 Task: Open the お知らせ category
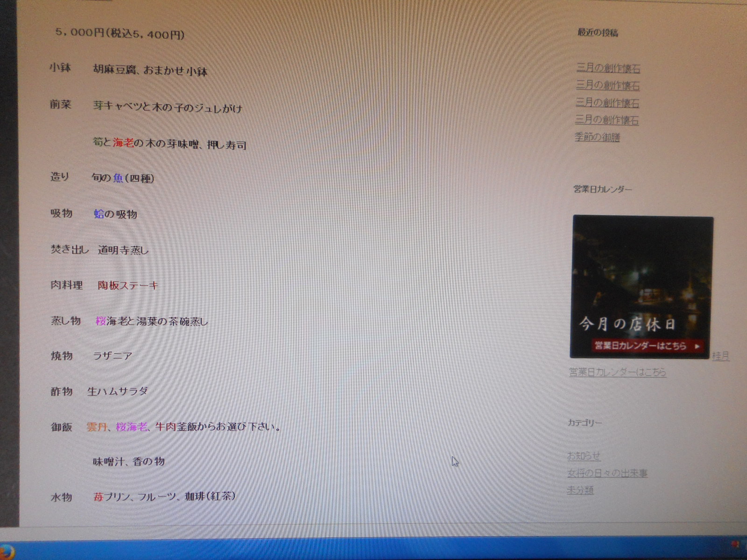[x=584, y=456]
